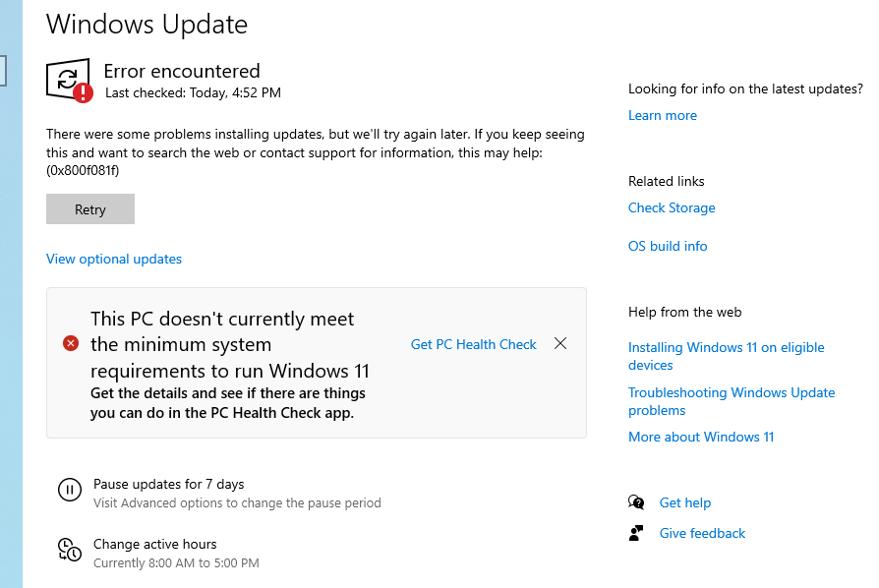Screen dimensions: 879x588
Task: Click the red error icon in Windows 11 banner
Action: 71,343
